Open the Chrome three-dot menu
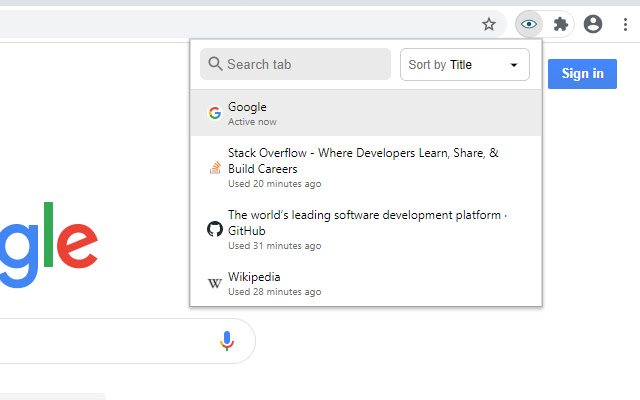640x400 pixels. (x=625, y=24)
